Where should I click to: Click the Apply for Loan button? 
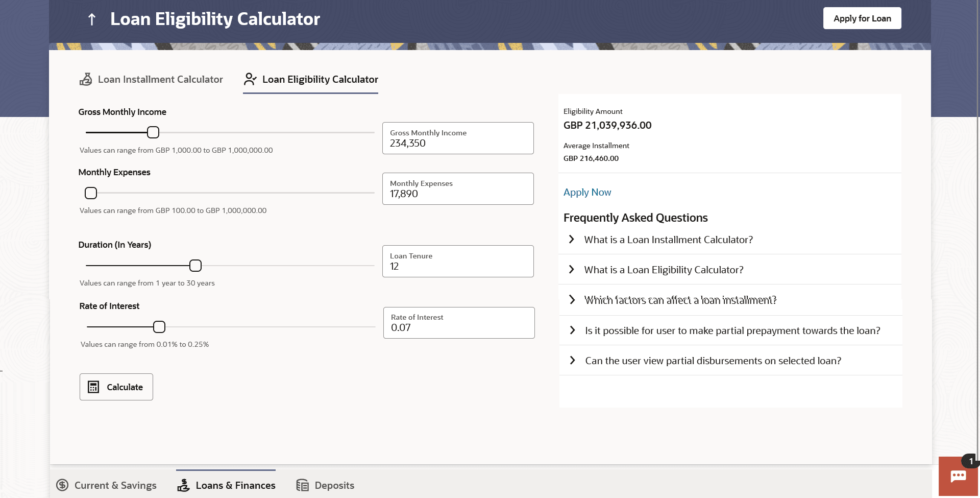[x=862, y=18]
